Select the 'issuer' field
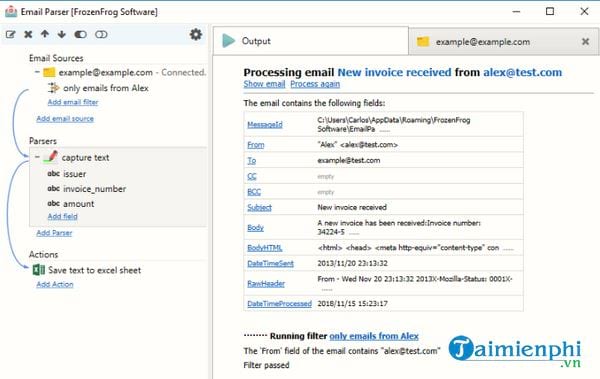This screenshot has width=600, height=379. coord(75,174)
